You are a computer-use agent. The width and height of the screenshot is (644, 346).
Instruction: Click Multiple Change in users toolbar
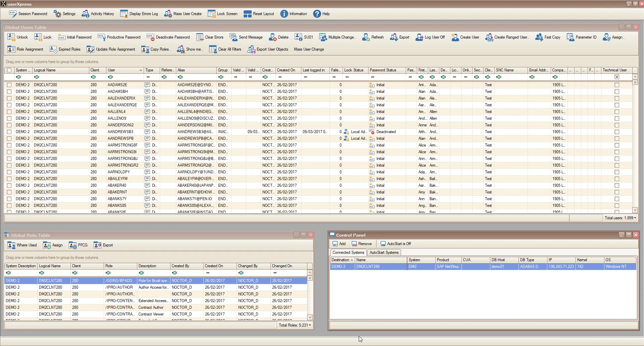click(337, 37)
